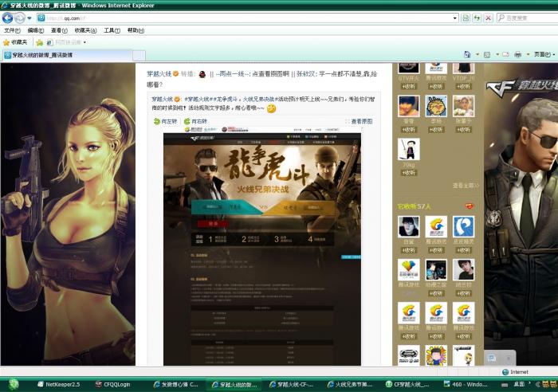The image size is (558, 392).
Task: Stop loading with the red X icon
Action: [488, 18]
